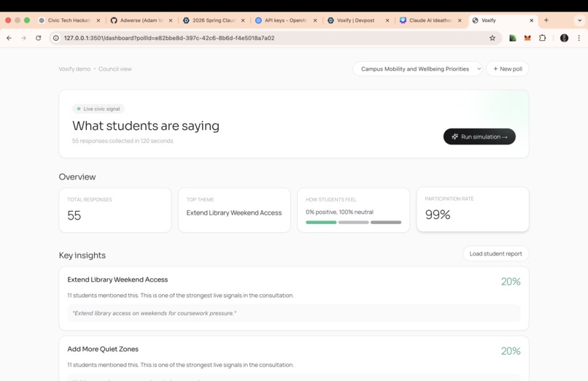Close the 2026 Spring Claude tab
The height and width of the screenshot is (381, 588).
[x=243, y=20]
